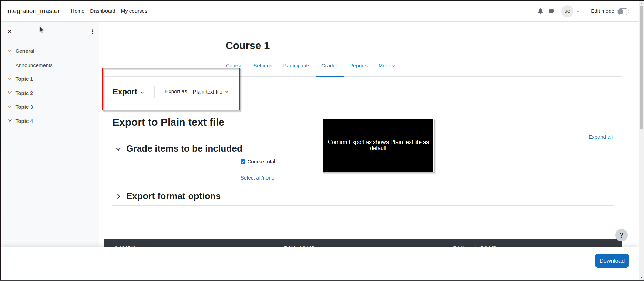The image size is (644, 281).
Task: Open the messaging drawer speech bubble
Action: click(551, 11)
